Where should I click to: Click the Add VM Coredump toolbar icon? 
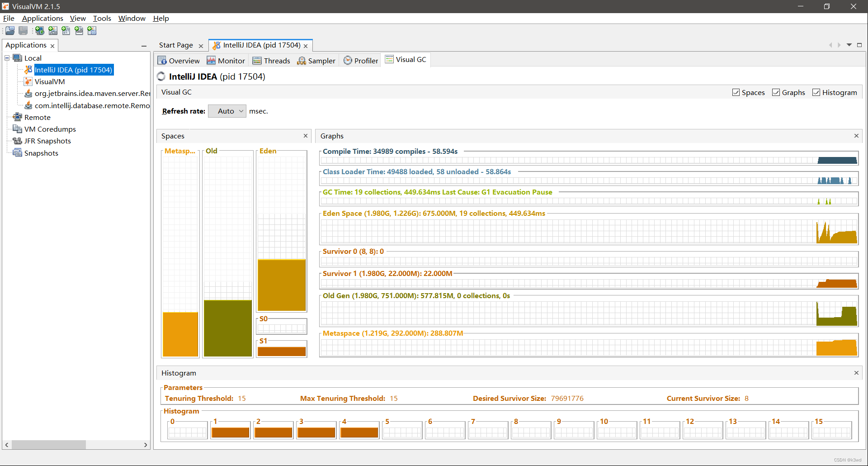[x=66, y=31]
